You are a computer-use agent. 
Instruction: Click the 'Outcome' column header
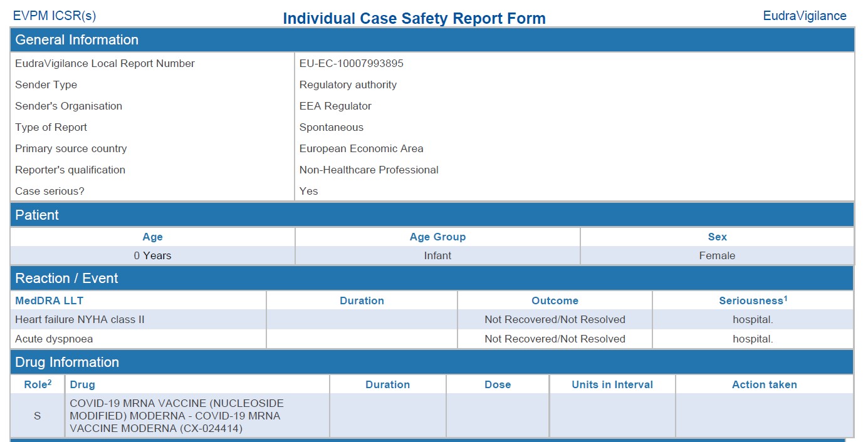555,301
